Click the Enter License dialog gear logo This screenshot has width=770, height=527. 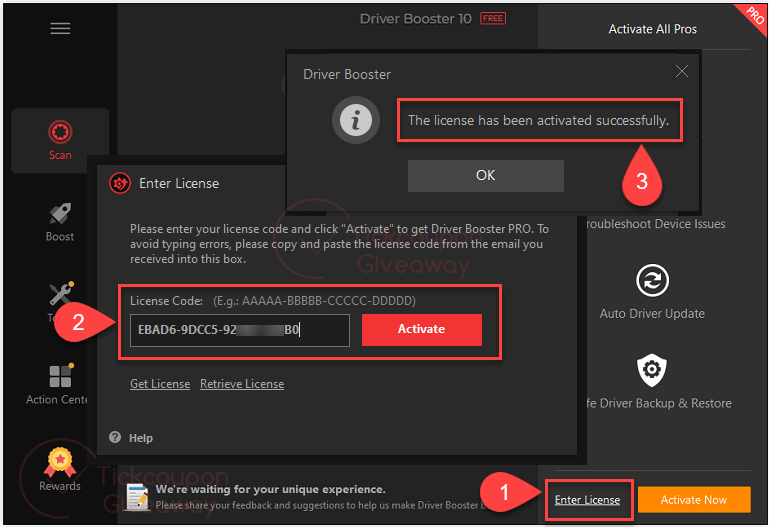119,183
